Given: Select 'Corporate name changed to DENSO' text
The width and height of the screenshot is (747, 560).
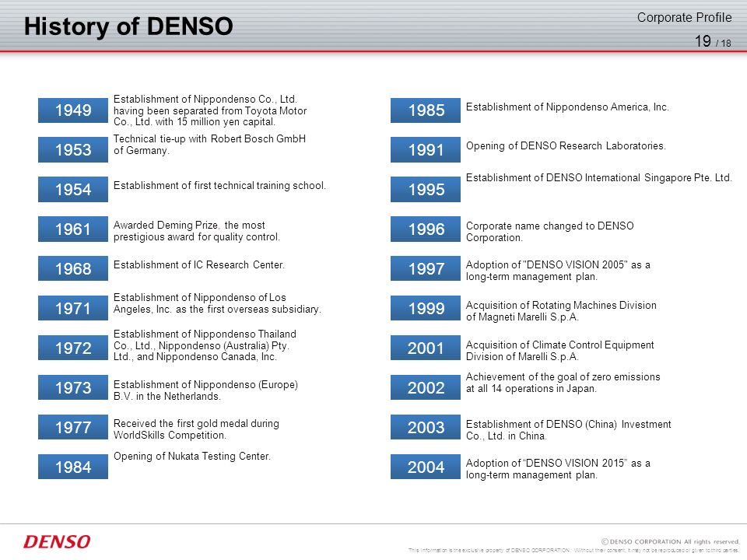Looking at the screenshot, I should pos(550,226).
